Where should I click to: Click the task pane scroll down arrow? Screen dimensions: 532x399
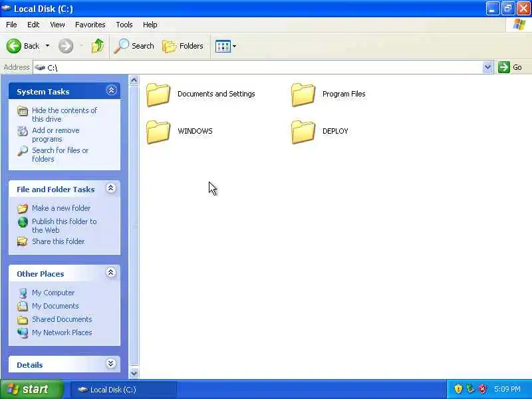click(134, 373)
